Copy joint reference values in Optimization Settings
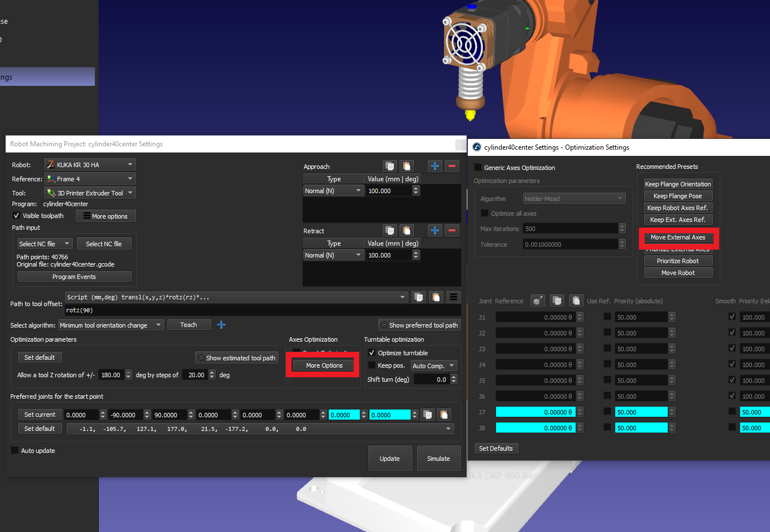 click(557, 300)
